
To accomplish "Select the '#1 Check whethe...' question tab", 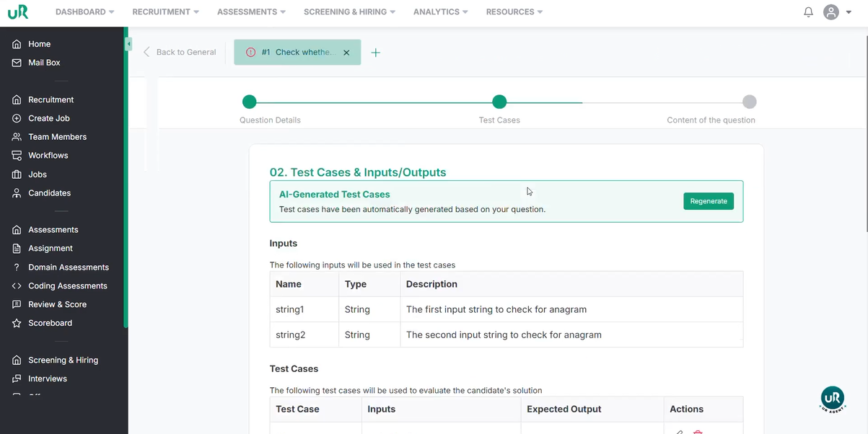I will [296, 53].
